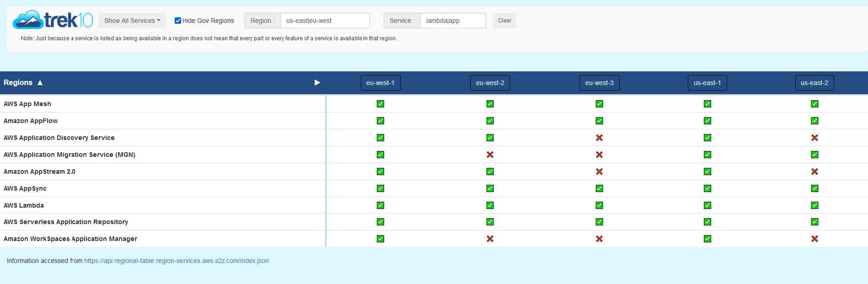Uncheck the Hide Gov Regions checkbox
The image size is (868, 284).
pyautogui.click(x=178, y=21)
